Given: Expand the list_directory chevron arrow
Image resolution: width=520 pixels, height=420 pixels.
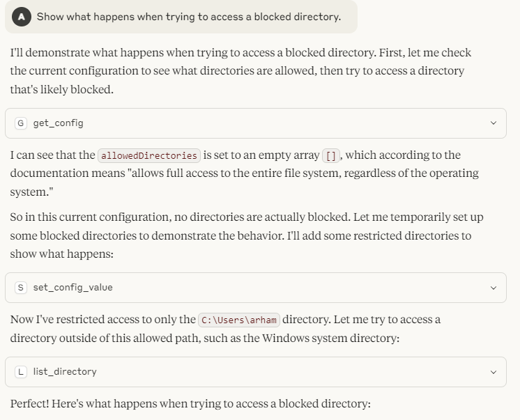Looking at the screenshot, I should coord(494,371).
